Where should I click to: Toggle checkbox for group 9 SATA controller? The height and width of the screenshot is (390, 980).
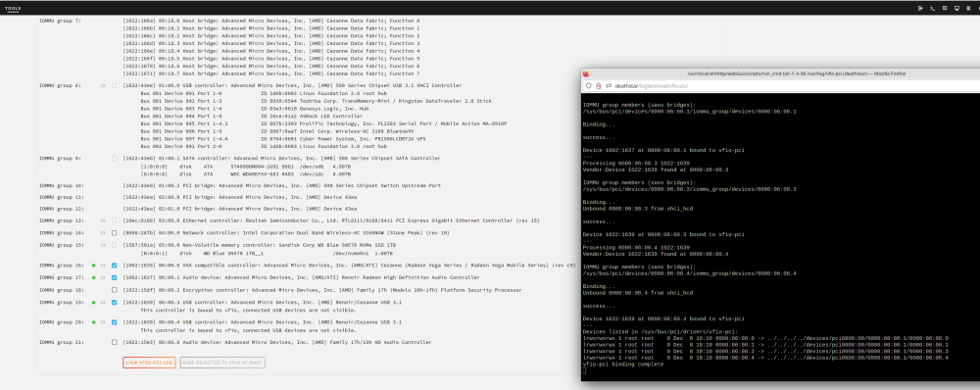point(115,159)
